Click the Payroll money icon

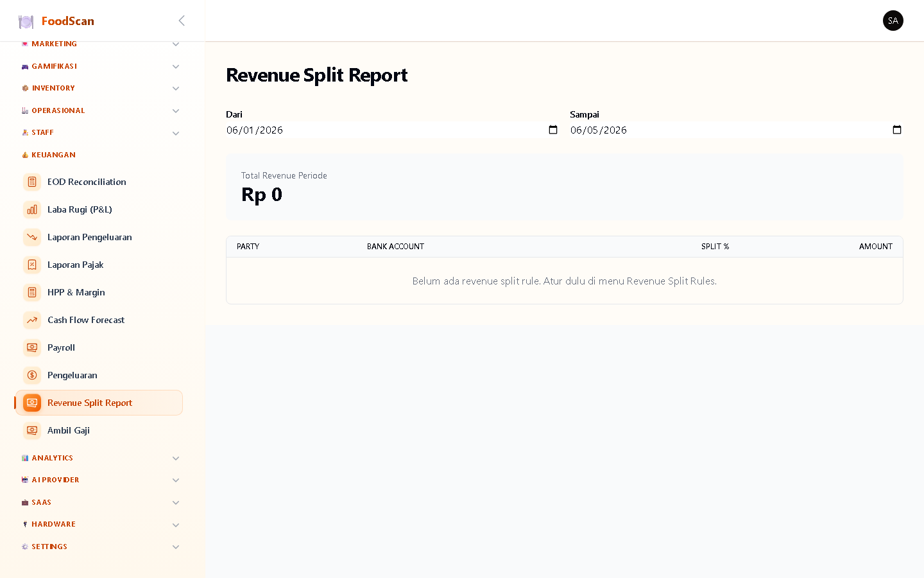(32, 347)
